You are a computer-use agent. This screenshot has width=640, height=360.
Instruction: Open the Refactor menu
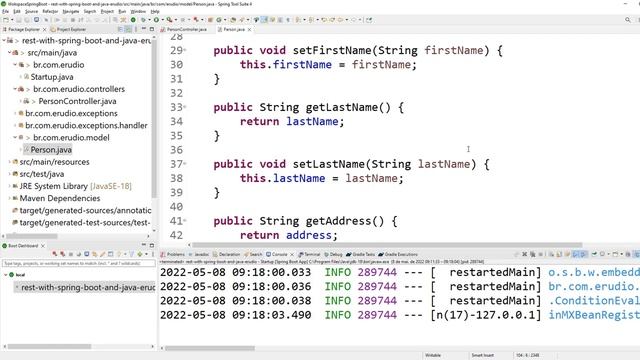click(50, 11)
